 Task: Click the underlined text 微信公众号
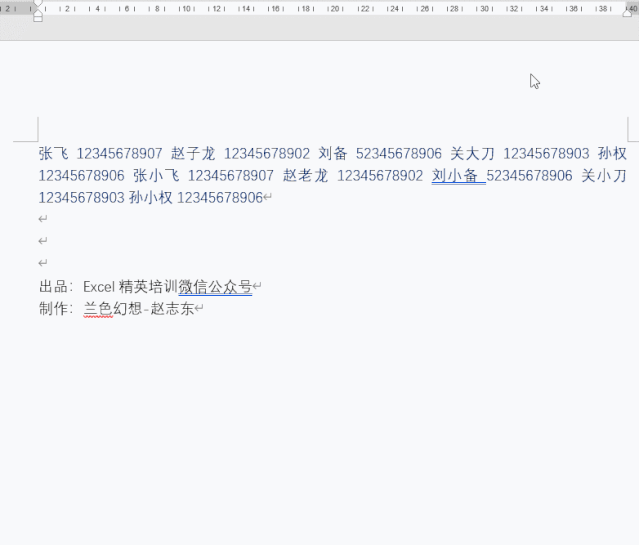[215, 287]
